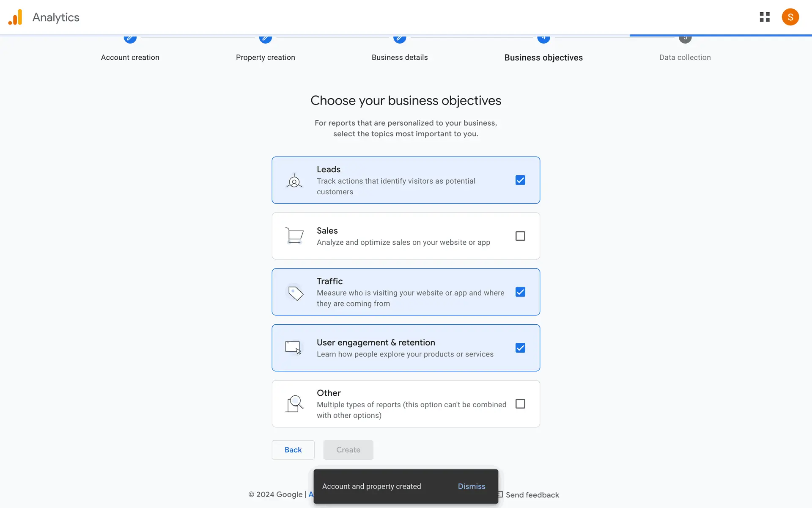Click the Sales shopping cart icon
This screenshot has height=508, width=812.
point(294,236)
